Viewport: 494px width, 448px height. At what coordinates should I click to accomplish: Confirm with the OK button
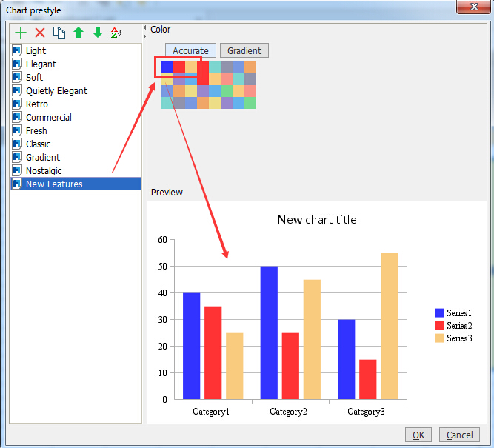tap(418, 435)
